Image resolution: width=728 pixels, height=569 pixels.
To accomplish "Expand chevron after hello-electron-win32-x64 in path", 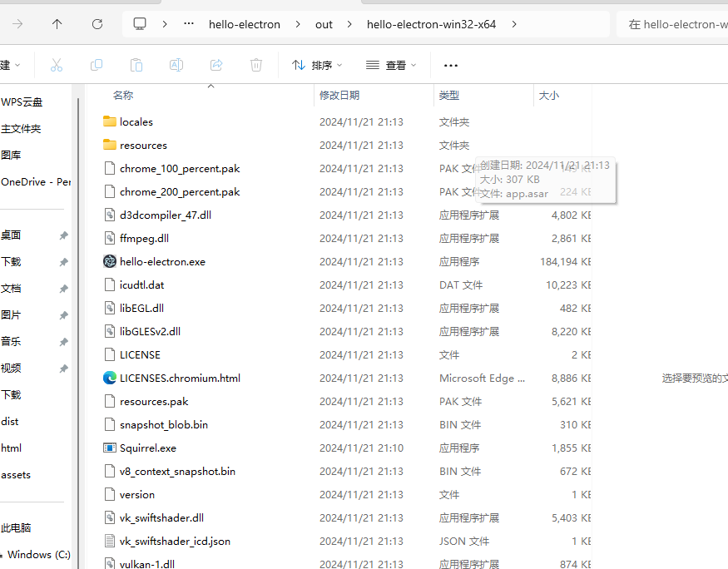I will [x=514, y=24].
